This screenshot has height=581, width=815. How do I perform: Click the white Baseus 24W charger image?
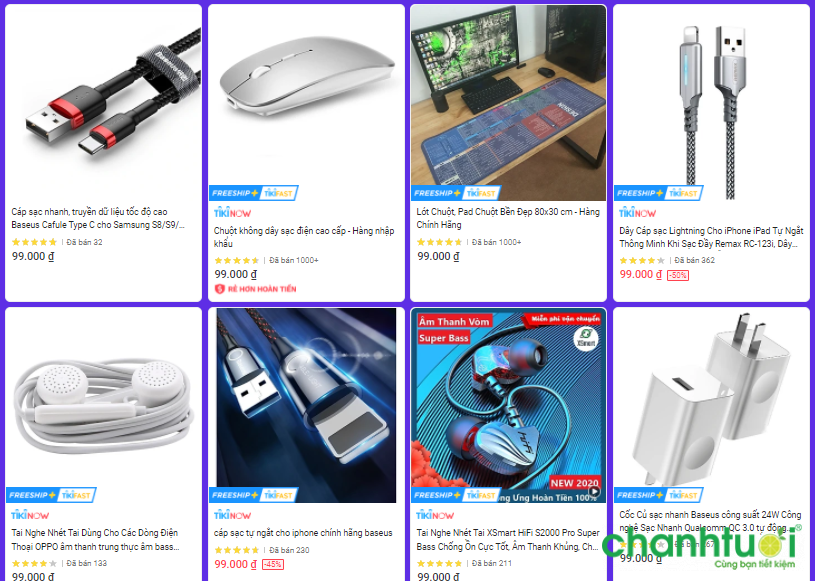tap(711, 399)
